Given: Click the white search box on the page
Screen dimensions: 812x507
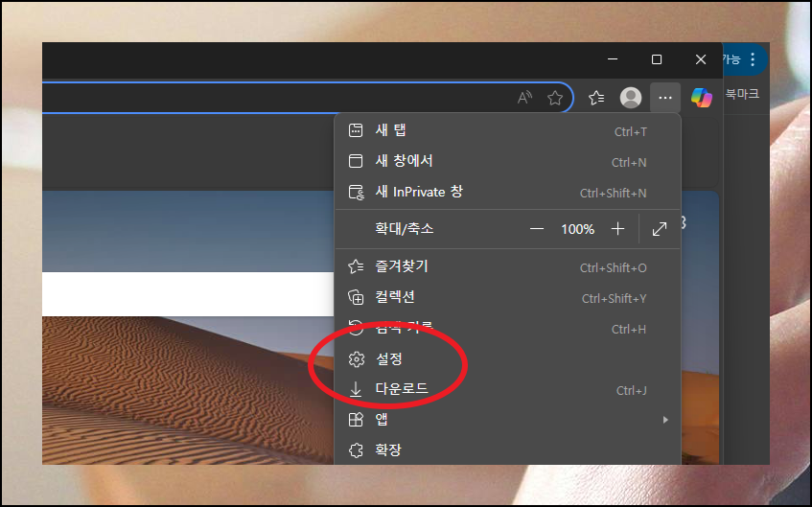Looking at the screenshot, I should (x=189, y=293).
